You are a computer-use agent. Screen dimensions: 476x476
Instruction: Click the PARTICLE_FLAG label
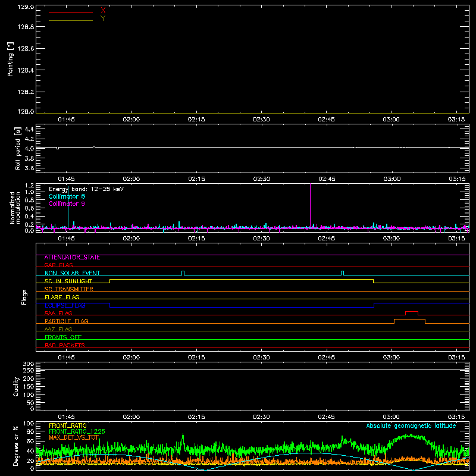(67, 321)
